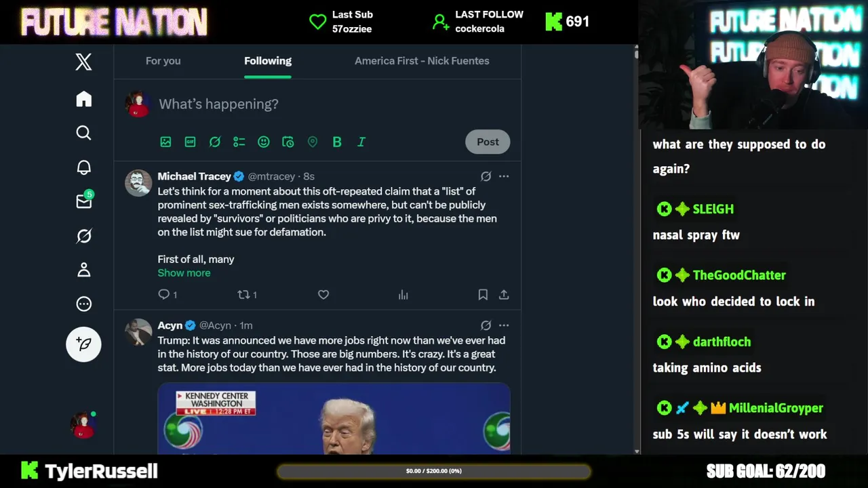
Task: Click the streamer webcam feed
Action: tap(754, 64)
